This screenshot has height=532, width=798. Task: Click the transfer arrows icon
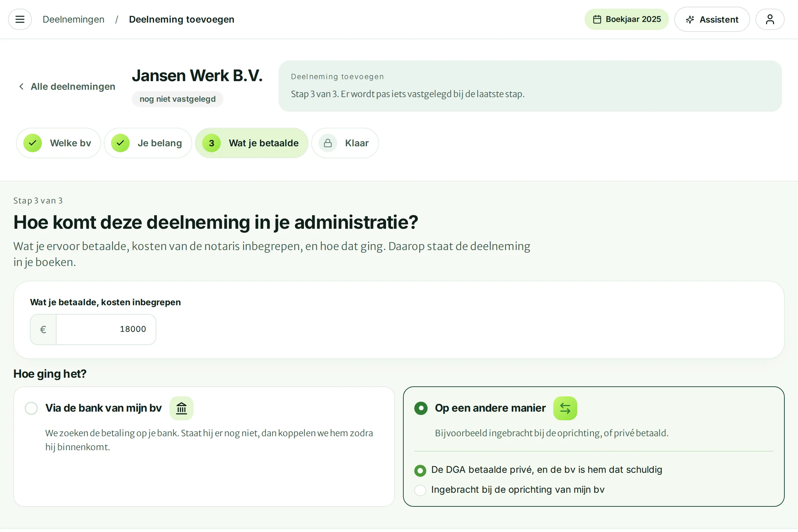pos(565,408)
